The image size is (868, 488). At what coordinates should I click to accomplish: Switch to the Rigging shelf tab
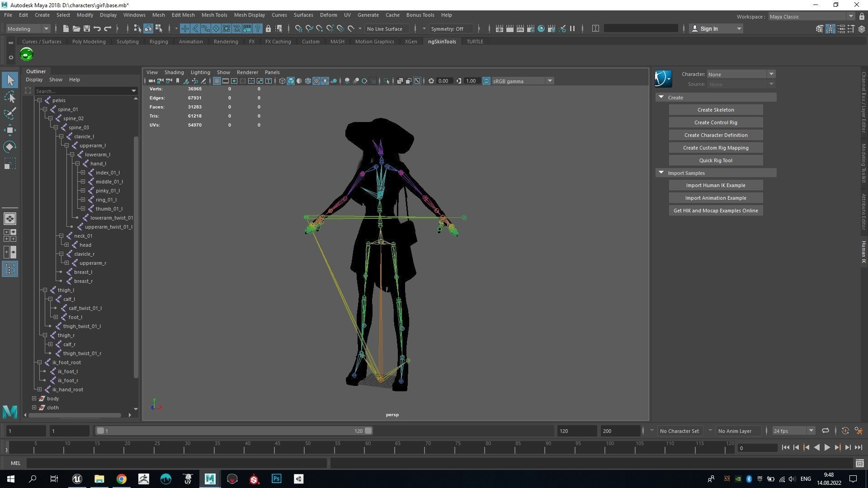159,42
